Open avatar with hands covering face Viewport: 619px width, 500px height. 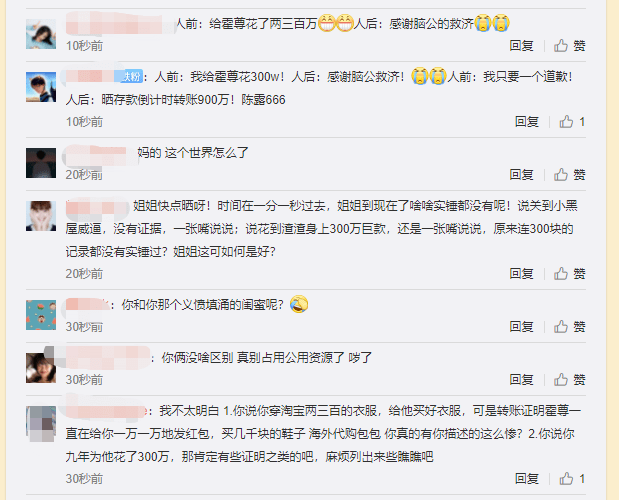[41, 216]
